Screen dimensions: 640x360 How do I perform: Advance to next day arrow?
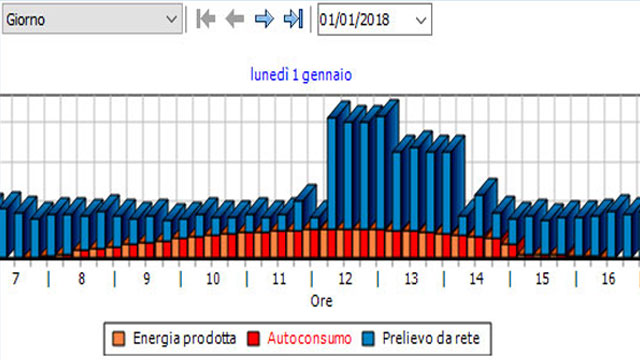pyautogui.click(x=264, y=19)
